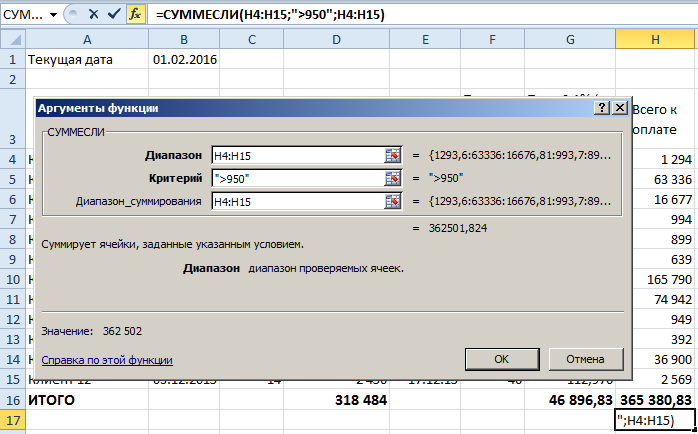Select row 2 header
The height and width of the screenshot is (434, 698).
coord(12,79)
